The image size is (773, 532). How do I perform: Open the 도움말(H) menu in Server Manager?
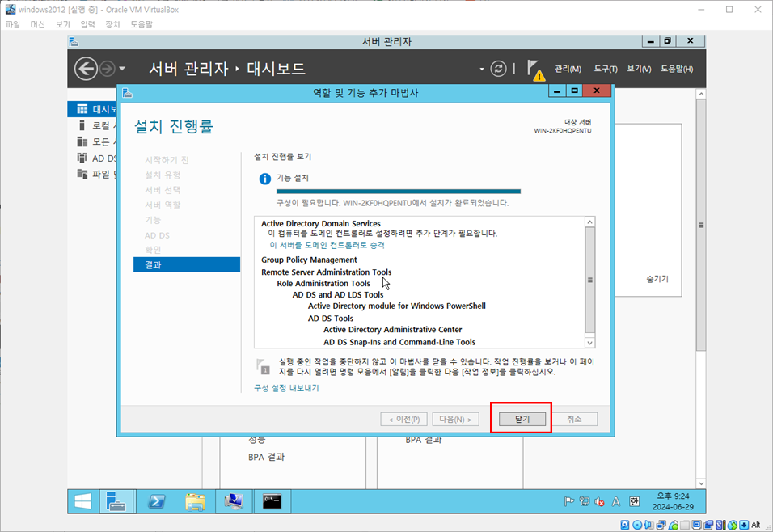[x=677, y=69]
